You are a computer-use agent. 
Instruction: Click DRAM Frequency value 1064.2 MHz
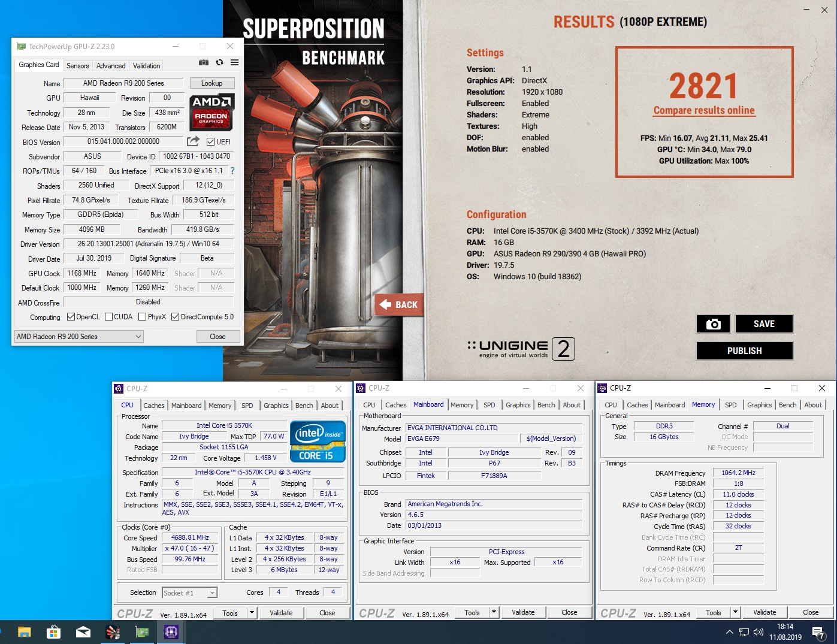click(738, 473)
